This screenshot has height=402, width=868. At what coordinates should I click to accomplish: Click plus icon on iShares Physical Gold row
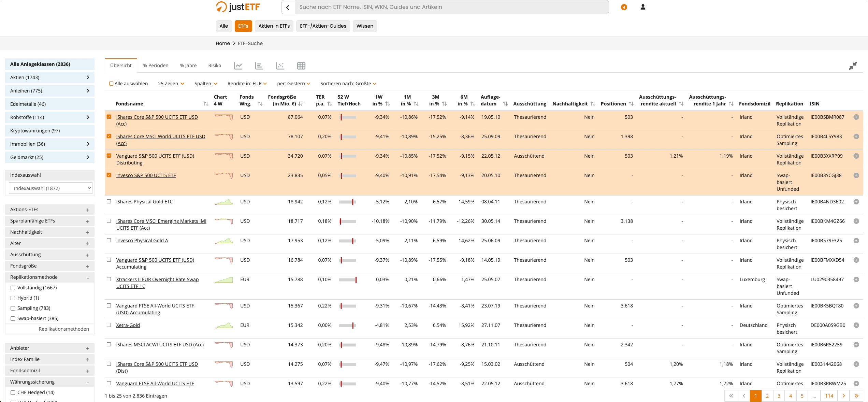click(856, 202)
